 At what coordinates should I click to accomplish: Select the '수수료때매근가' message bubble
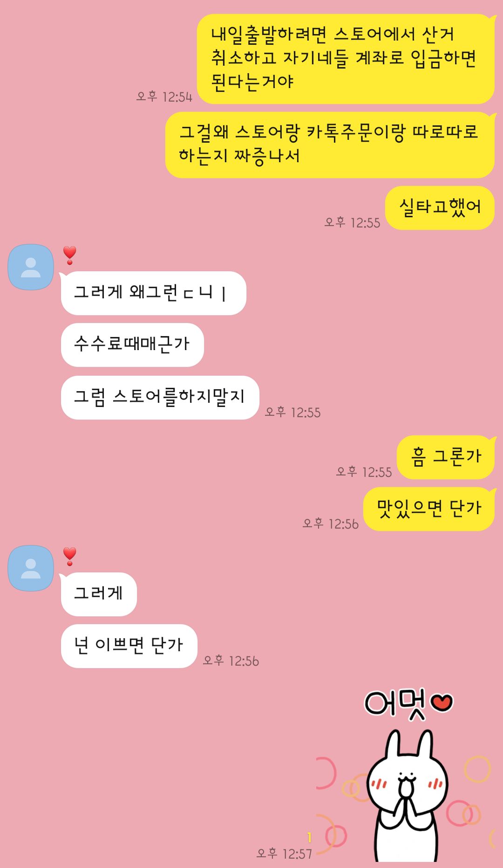(x=132, y=345)
